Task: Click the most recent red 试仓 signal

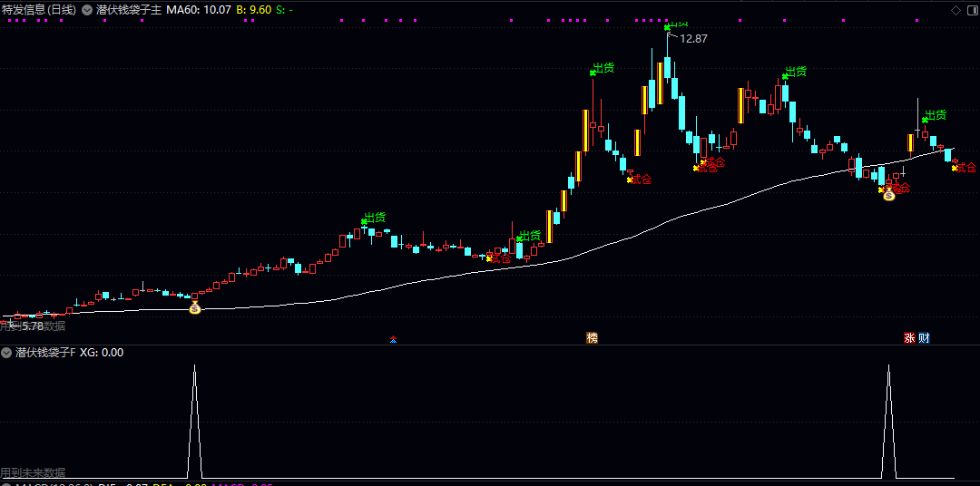Action: click(x=965, y=168)
